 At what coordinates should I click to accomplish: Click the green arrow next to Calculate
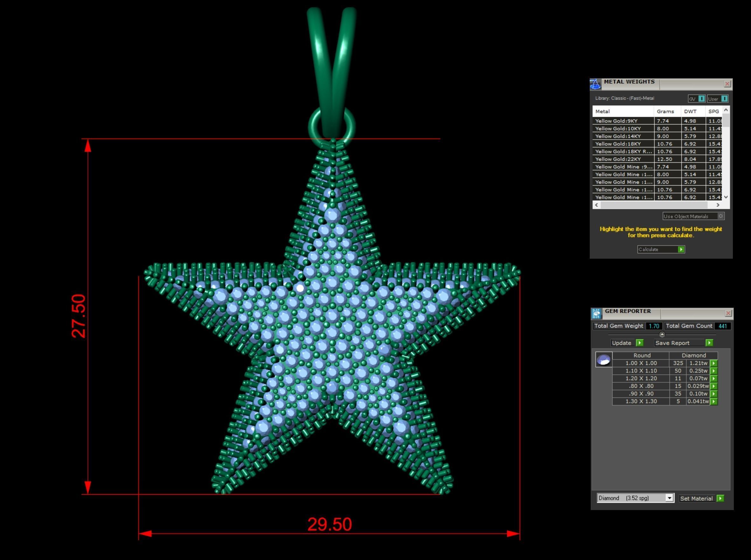click(x=681, y=249)
